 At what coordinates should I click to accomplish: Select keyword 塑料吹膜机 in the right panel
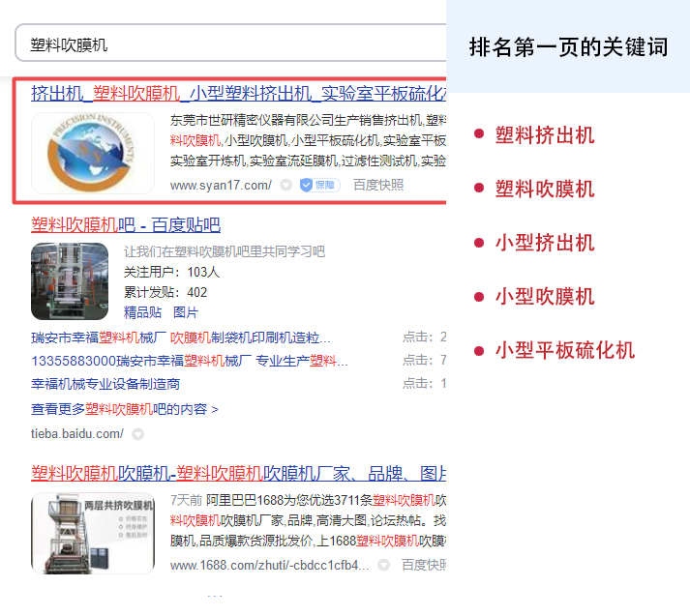[x=544, y=190]
